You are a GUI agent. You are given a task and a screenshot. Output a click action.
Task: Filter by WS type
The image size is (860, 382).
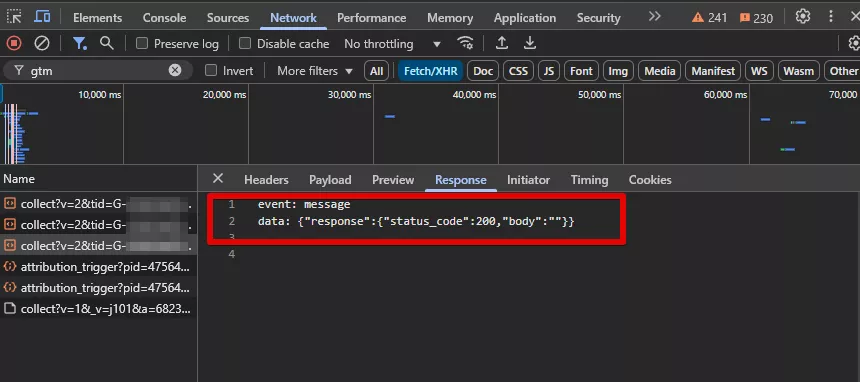coord(759,71)
